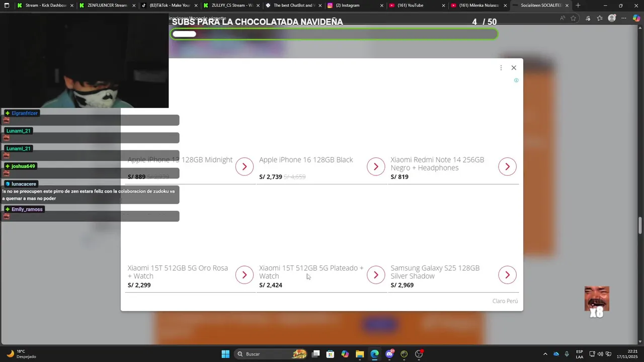Open OneDrive tray icon
Viewport: 644px width, 362px height.
pos(556,354)
